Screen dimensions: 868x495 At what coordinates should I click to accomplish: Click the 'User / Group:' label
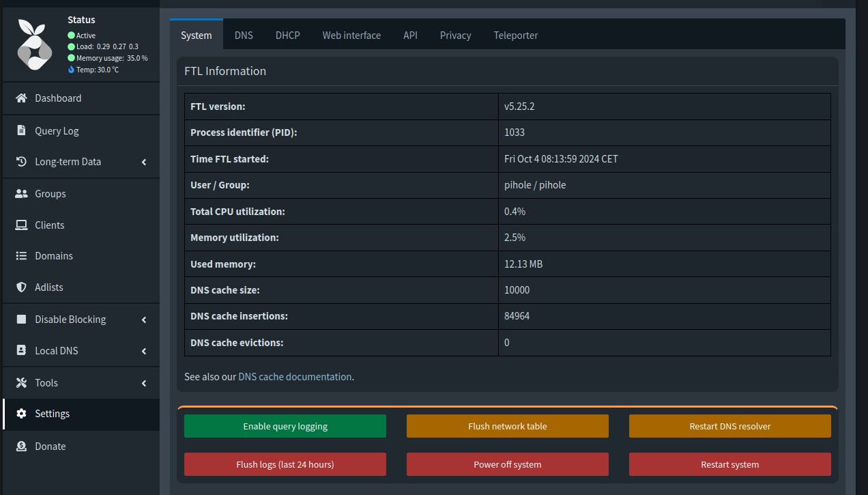(x=220, y=185)
